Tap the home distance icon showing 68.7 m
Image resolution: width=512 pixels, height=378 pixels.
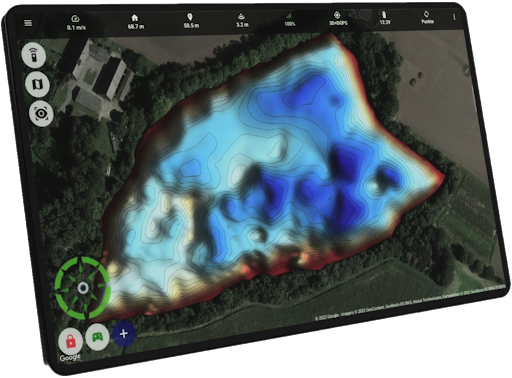pyautogui.click(x=136, y=21)
